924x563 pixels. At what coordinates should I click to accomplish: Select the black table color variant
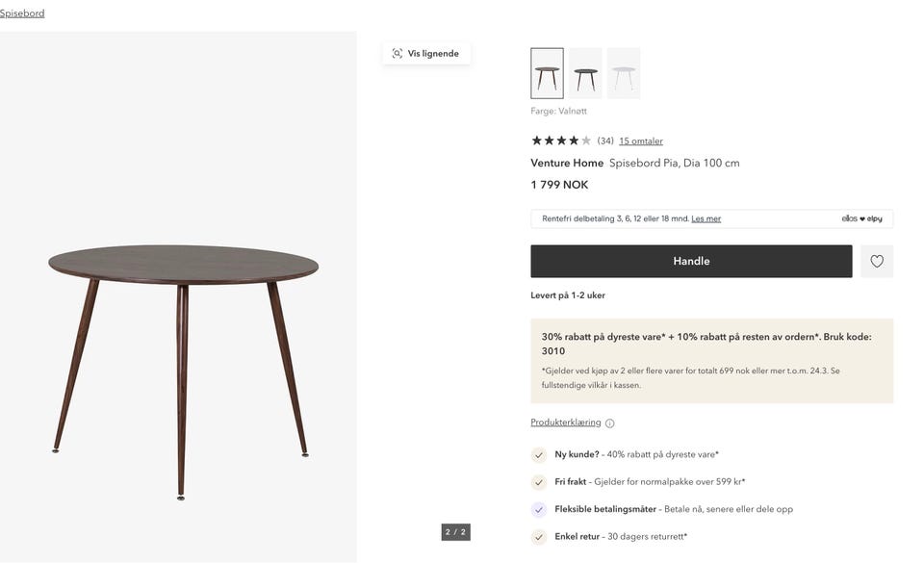tap(585, 73)
